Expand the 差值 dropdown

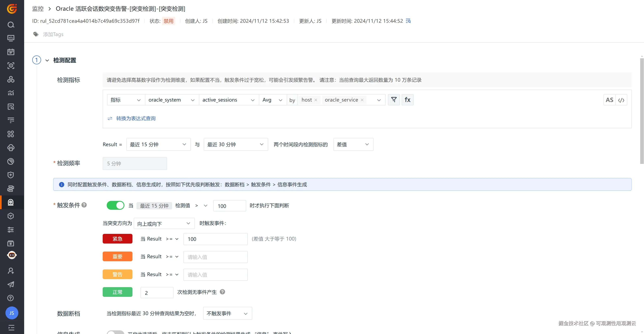[x=353, y=145]
